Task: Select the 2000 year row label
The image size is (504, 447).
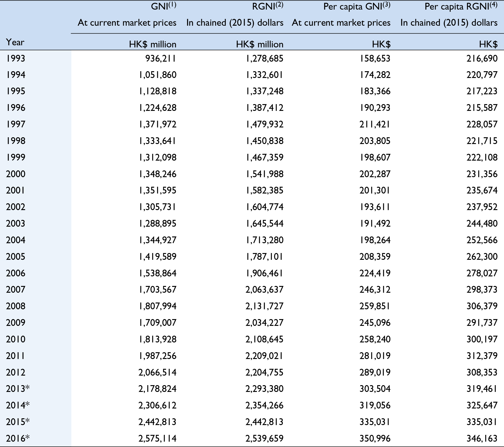Action: pos(16,174)
